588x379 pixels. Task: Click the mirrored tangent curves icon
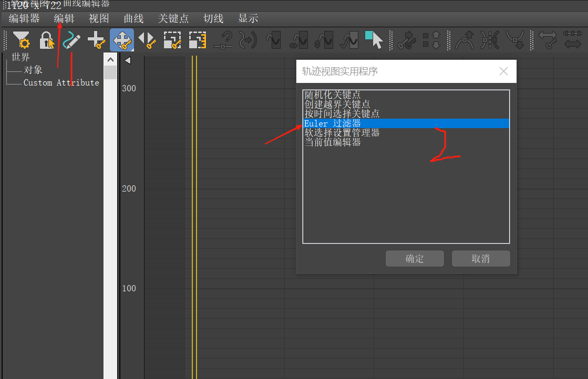point(490,40)
